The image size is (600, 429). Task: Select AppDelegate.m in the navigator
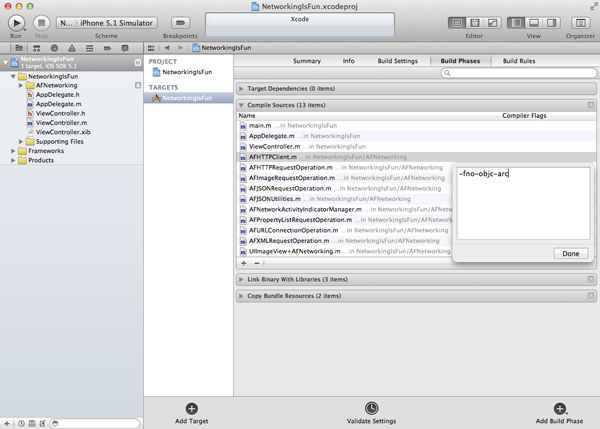pyautogui.click(x=58, y=104)
